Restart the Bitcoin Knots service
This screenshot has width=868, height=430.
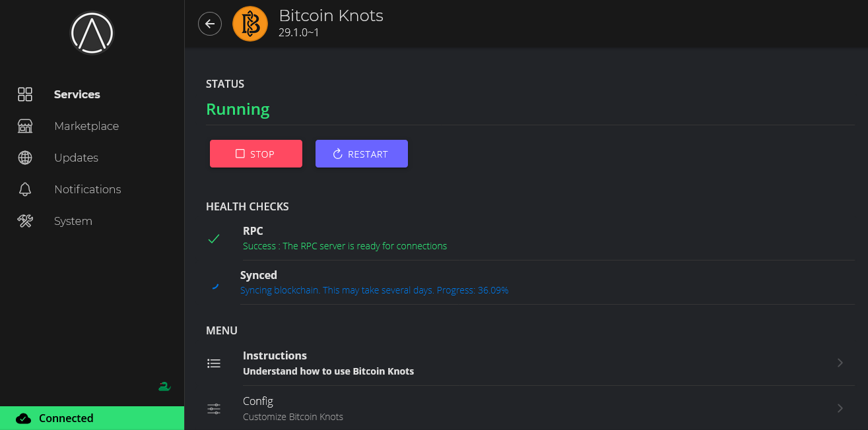362,154
